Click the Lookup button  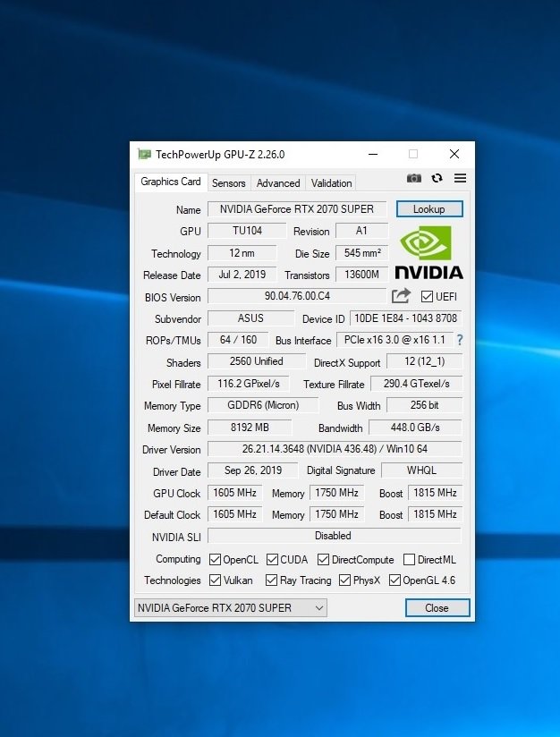[429, 209]
